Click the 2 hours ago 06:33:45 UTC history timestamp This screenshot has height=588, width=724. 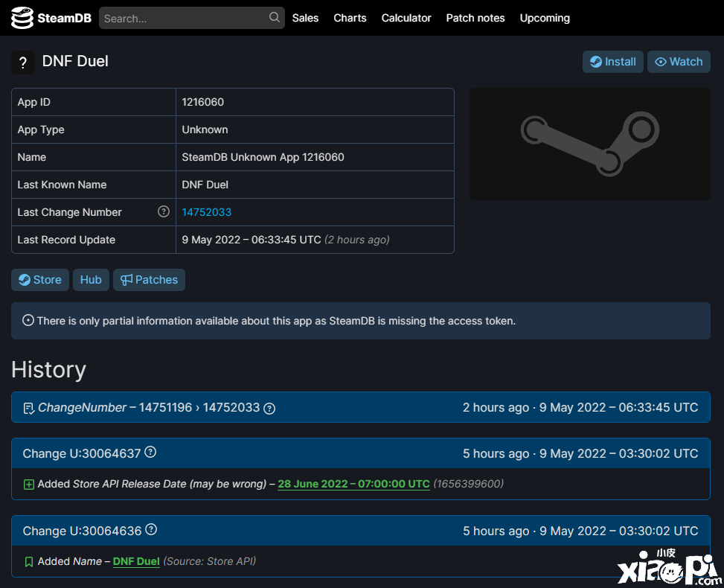click(x=580, y=407)
